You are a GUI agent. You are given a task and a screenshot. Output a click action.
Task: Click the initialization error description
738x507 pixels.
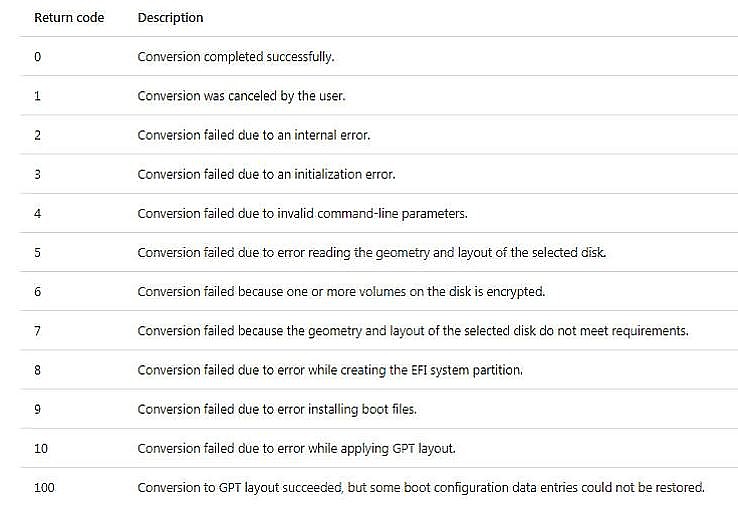pos(266,174)
